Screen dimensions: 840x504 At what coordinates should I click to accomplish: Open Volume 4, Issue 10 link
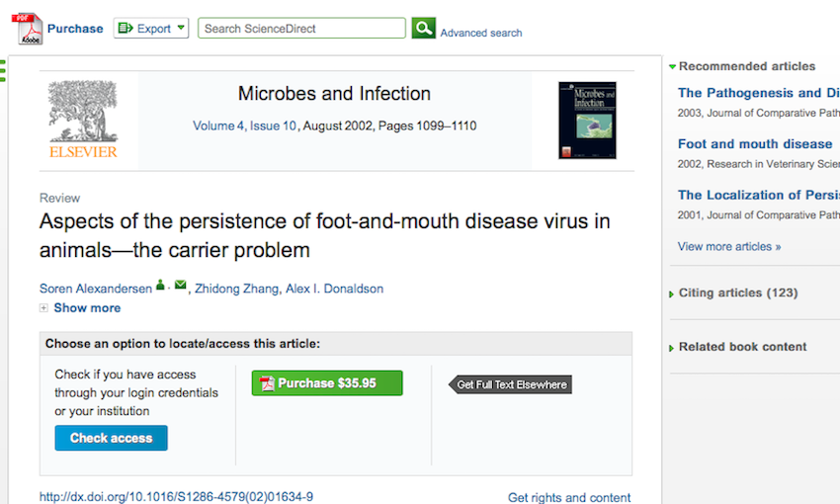tap(244, 126)
